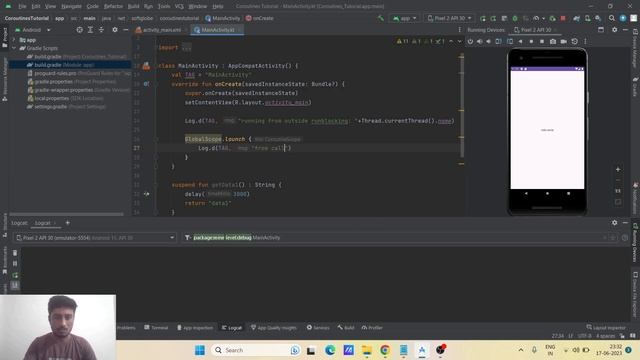The height and width of the screenshot is (360, 640).
Task: Click the emulator screen record video icon
Action: coord(564,41)
